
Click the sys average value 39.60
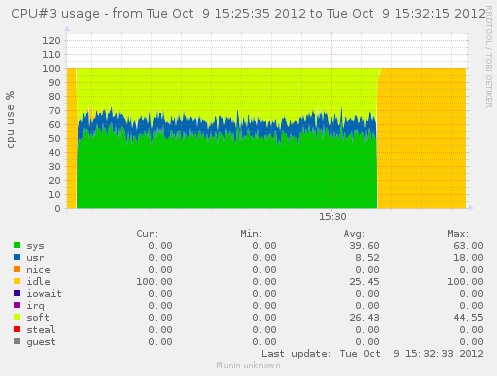[364, 246]
